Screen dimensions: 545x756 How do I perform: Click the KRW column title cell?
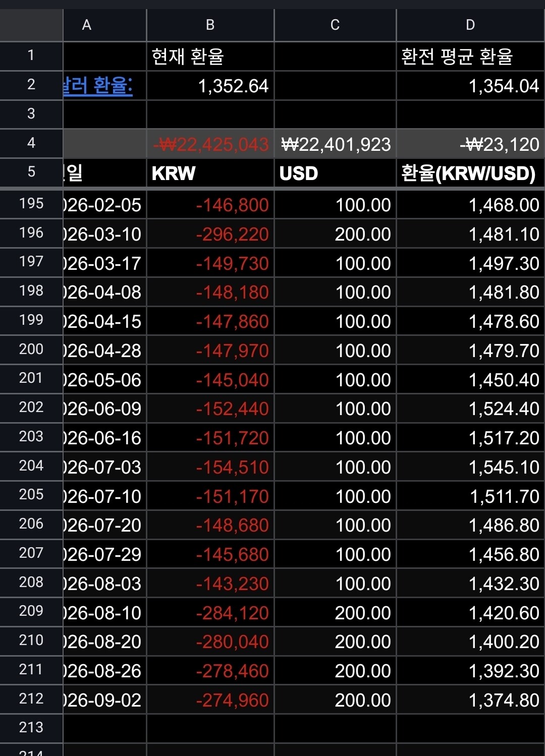210,173
